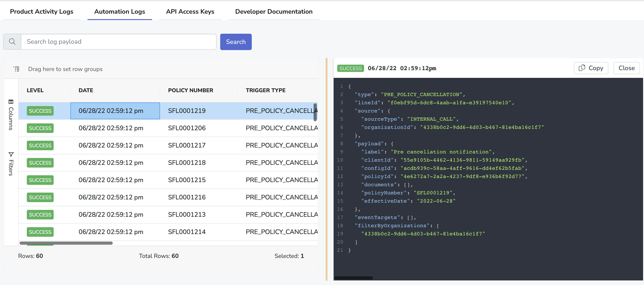Click the configId value in JSON

(462, 168)
